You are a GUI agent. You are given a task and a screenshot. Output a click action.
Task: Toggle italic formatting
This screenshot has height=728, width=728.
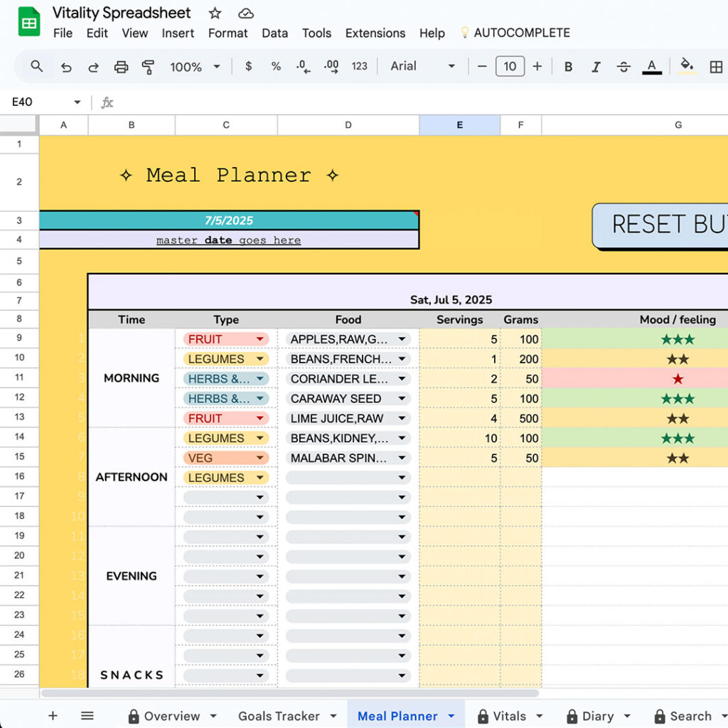(596, 67)
